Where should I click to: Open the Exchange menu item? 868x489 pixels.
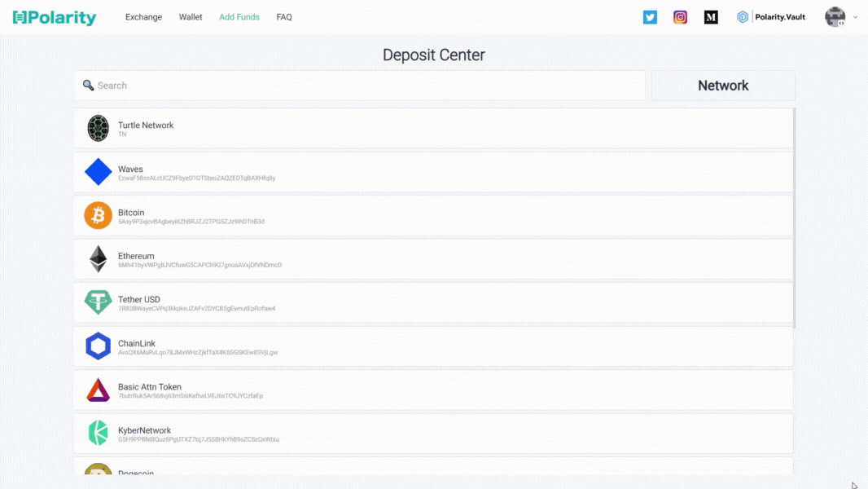coord(143,17)
